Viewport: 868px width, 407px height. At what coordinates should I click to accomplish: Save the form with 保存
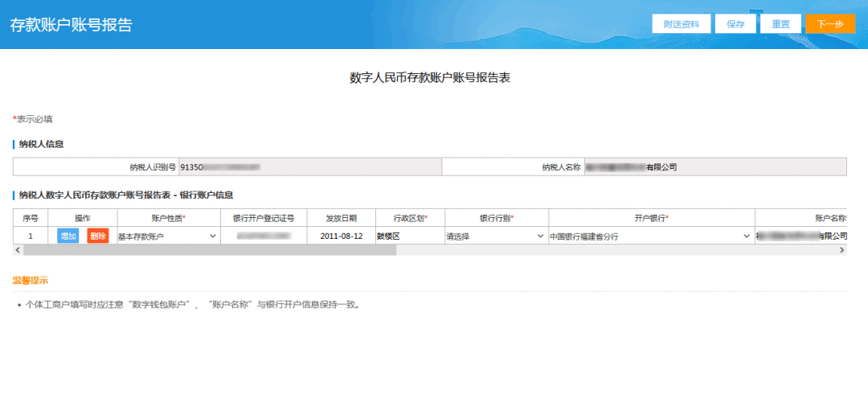click(x=735, y=24)
